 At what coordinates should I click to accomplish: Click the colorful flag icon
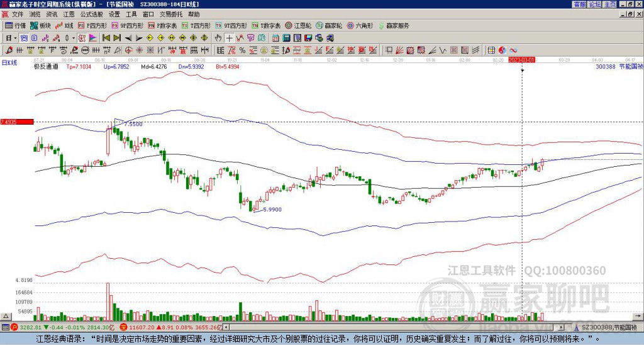click(93, 38)
